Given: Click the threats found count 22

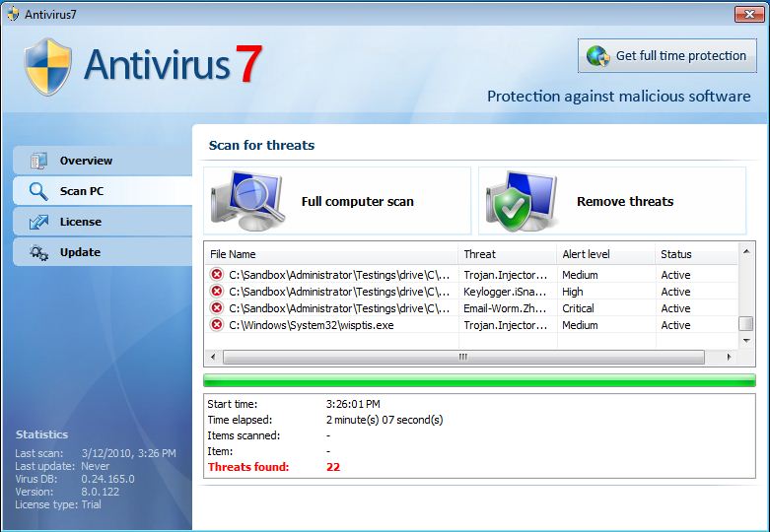Looking at the screenshot, I should coord(333,467).
